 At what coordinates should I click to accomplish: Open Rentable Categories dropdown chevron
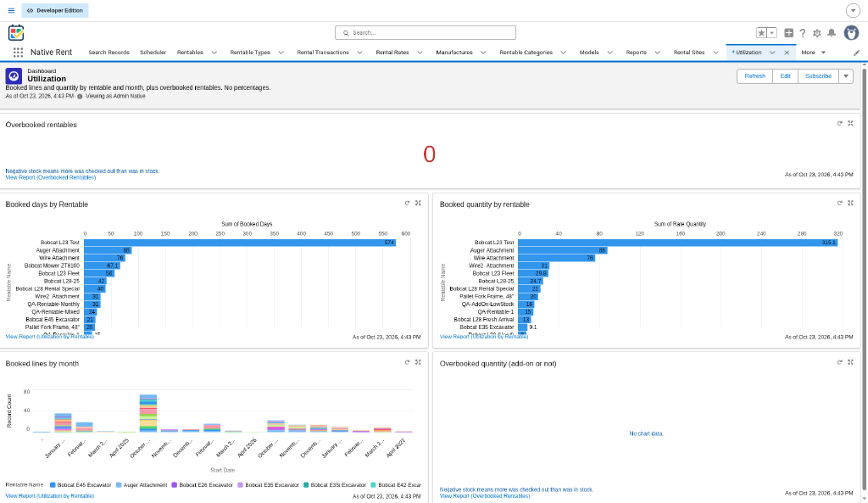(x=563, y=53)
